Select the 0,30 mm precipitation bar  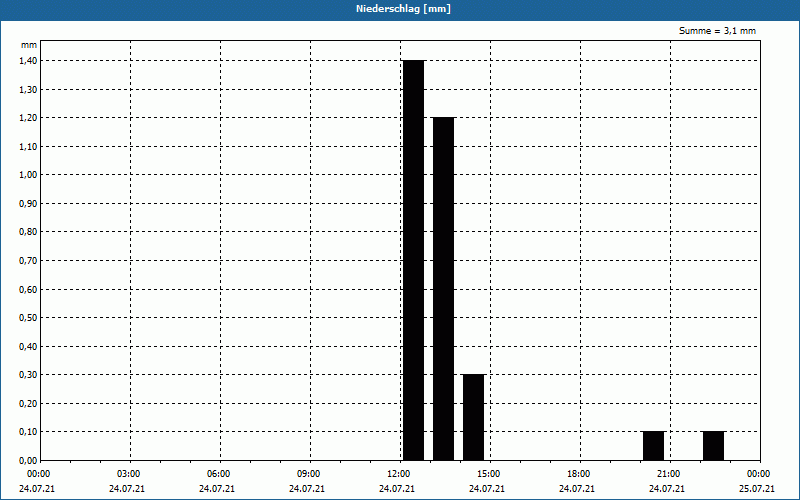473,417
